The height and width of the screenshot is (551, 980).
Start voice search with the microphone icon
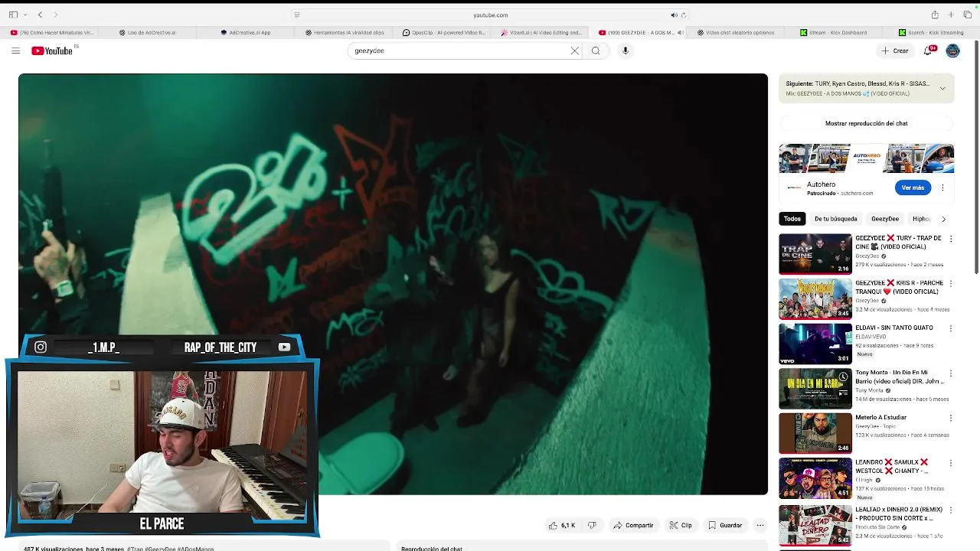tap(626, 51)
